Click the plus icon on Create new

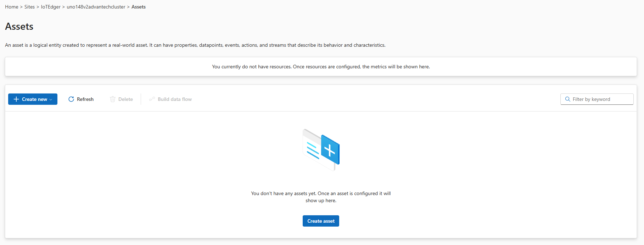click(x=16, y=99)
